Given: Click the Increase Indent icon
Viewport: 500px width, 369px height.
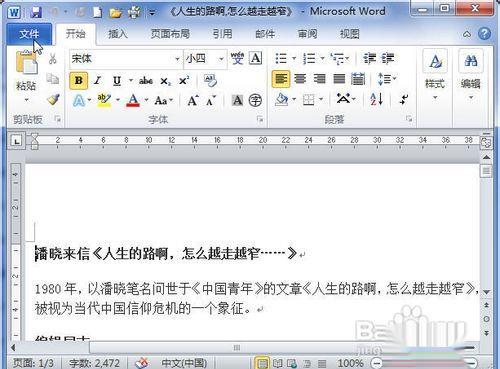Looking at the screenshot, I should (x=387, y=59).
